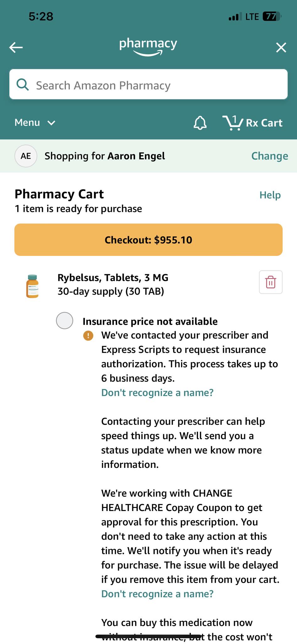Screen dimensions: 297x644
Task: Close the pharmacy view with X
Action: click(x=281, y=47)
